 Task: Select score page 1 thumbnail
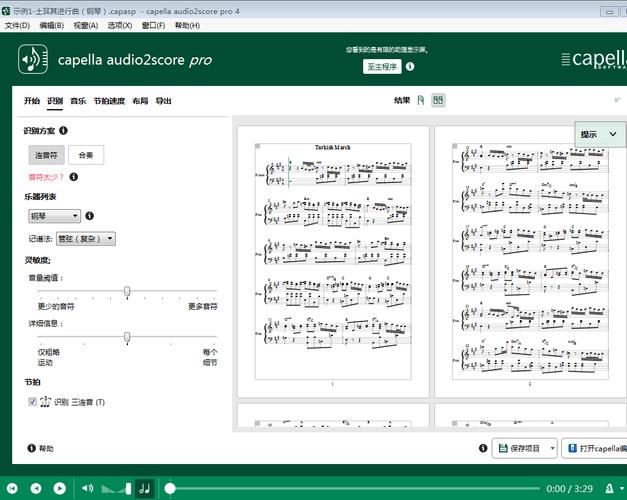coord(333,261)
